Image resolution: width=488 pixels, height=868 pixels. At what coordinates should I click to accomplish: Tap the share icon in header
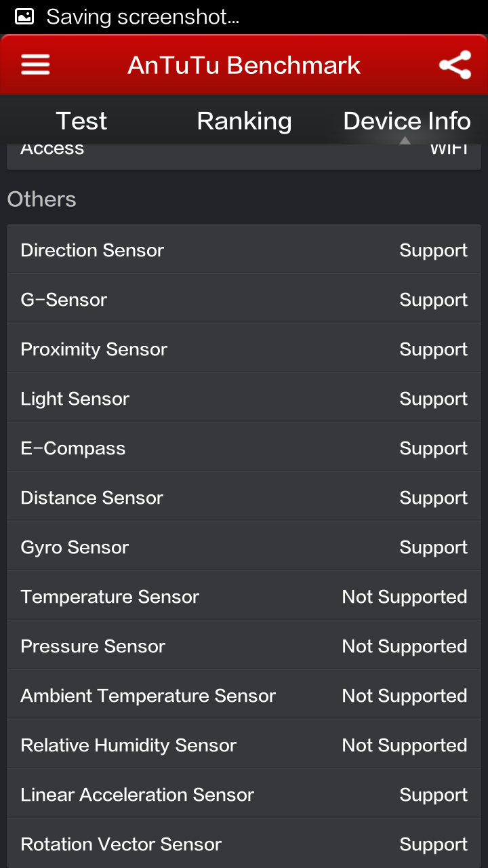[x=455, y=65]
